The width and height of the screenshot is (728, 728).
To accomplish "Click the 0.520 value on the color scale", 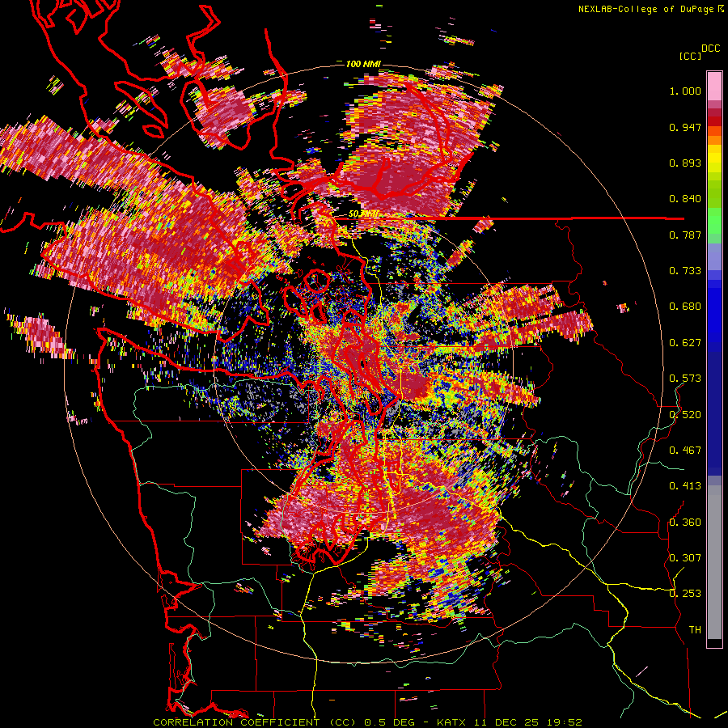I will tap(685, 415).
